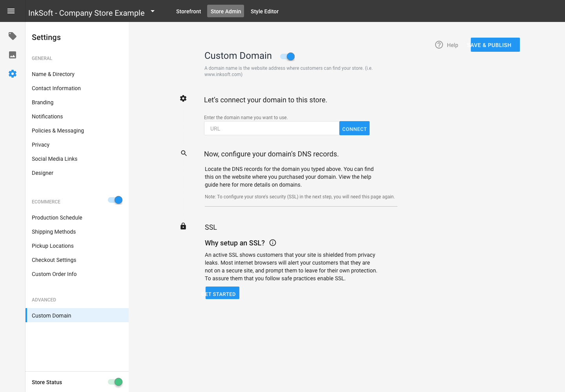Image resolution: width=565 pixels, height=392 pixels.
Task: Select the settings gear in left sidebar
Action: tap(12, 74)
